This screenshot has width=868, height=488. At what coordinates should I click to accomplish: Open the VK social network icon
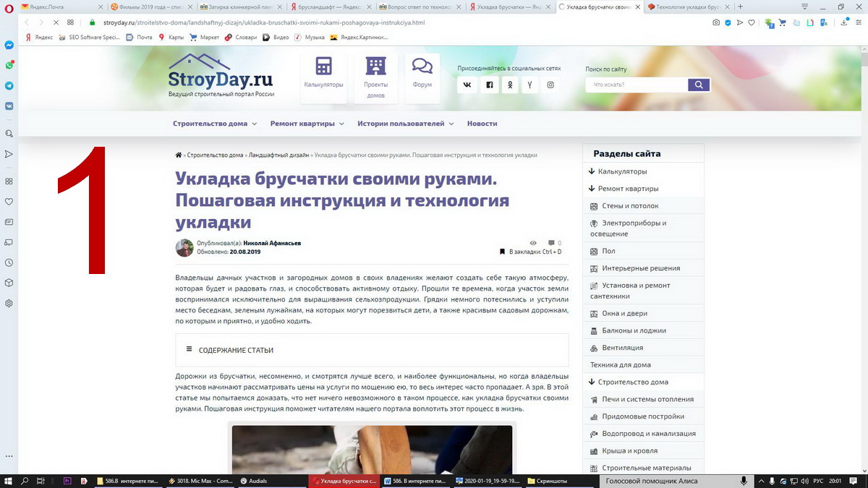point(467,85)
